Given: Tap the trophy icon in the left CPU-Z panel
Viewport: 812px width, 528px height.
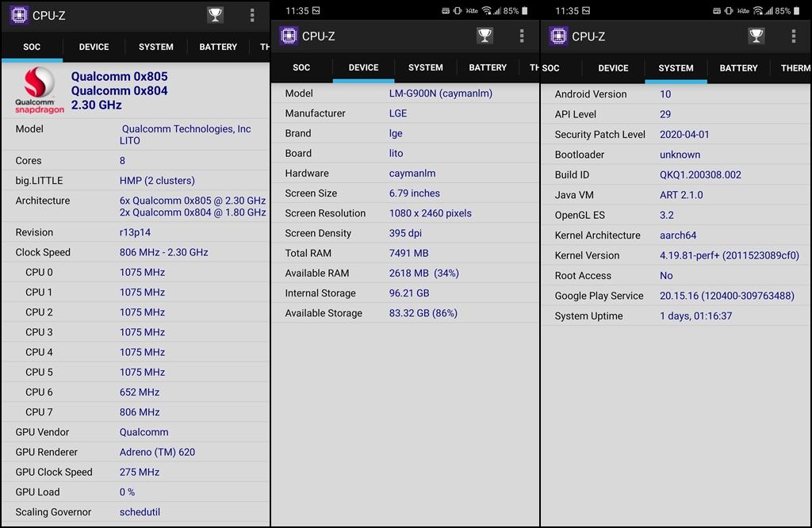Looking at the screenshot, I should point(216,15).
